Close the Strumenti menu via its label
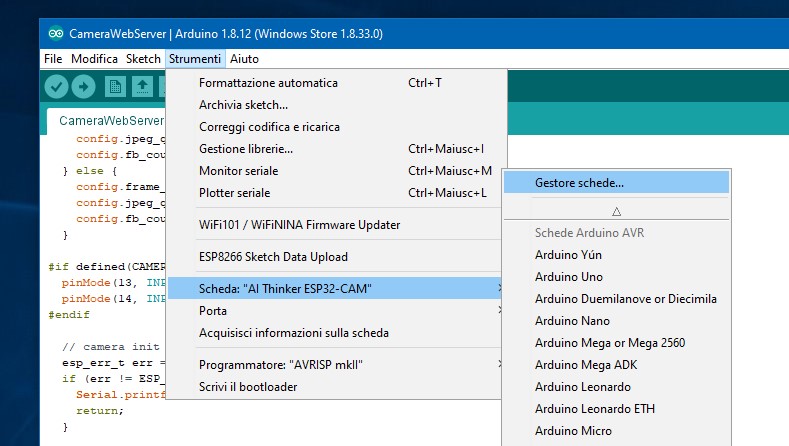The width and height of the screenshot is (789, 446). pos(195,59)
